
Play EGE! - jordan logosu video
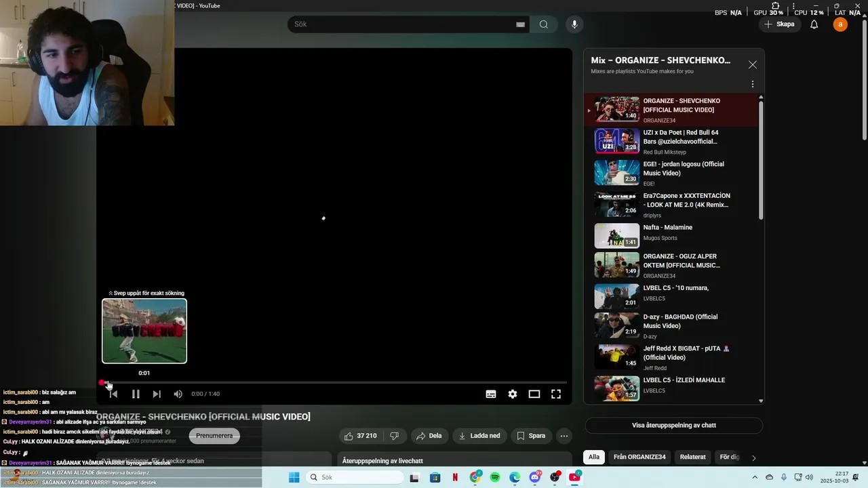click(x=671, y=173)
